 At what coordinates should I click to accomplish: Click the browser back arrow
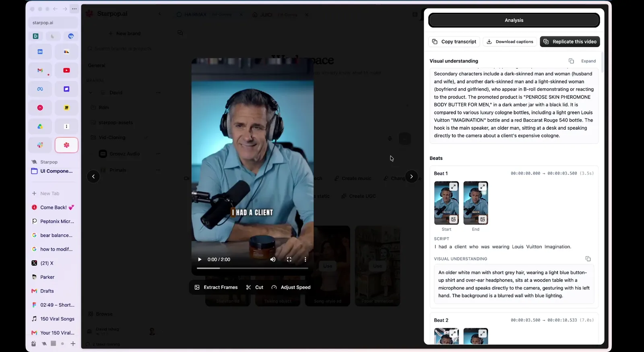[55, 9]
